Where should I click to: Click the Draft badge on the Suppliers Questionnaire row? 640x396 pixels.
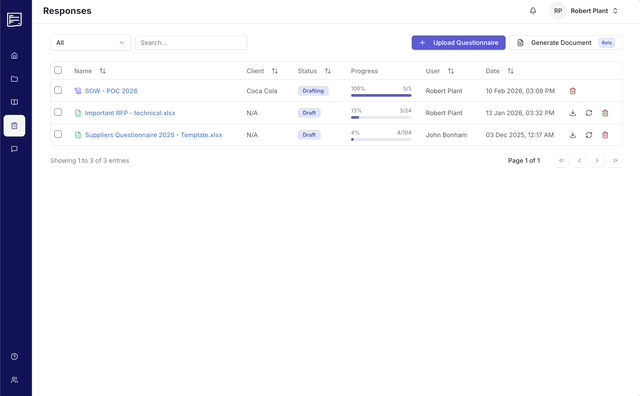309,135
